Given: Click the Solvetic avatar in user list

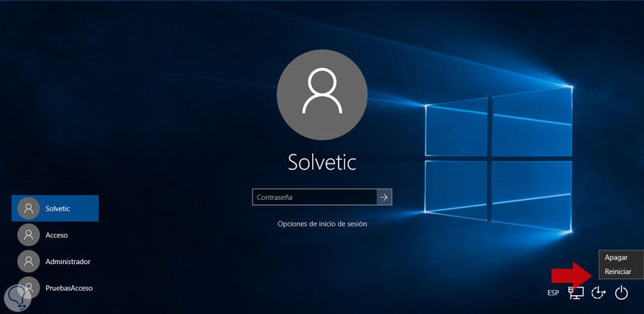Looking at the screenshot, I should point(29,208).
